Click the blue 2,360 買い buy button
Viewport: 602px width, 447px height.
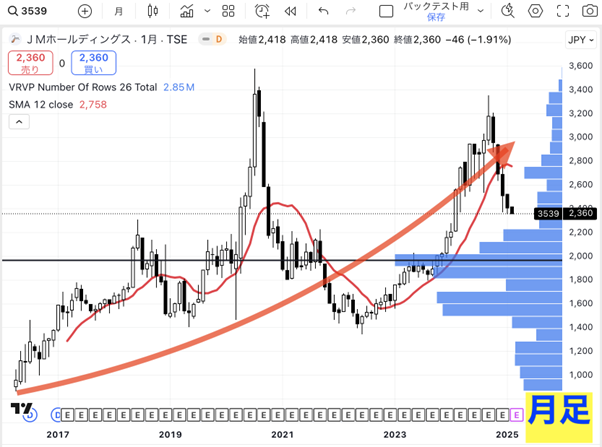point(94,63)
